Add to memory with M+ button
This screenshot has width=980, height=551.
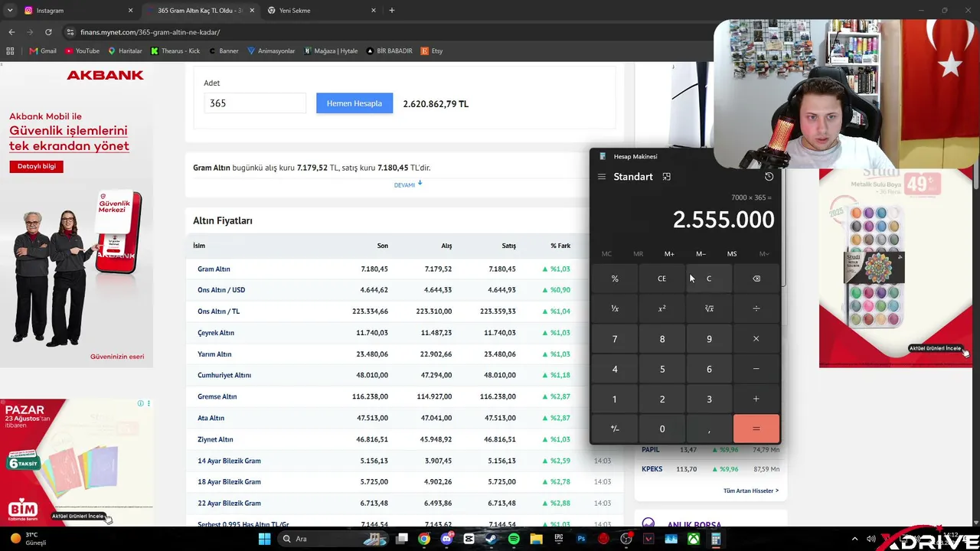[x=669, y=254]
